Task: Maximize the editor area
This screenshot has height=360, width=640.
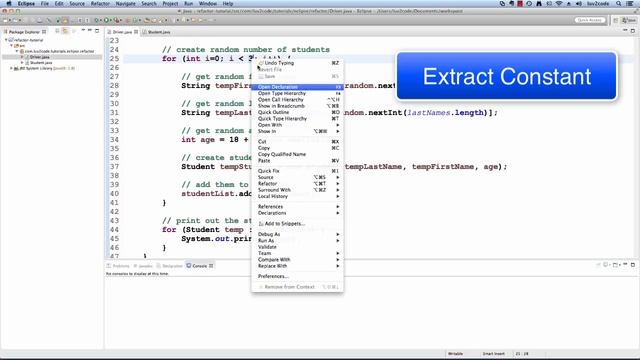Action: click(x=633, y=31)
